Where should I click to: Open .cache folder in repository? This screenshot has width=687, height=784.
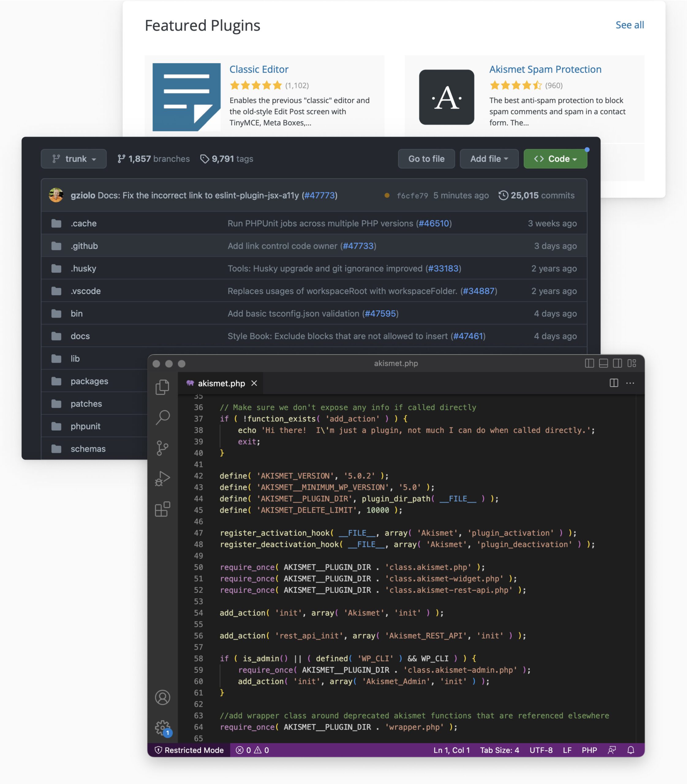[x=84, y=223]
